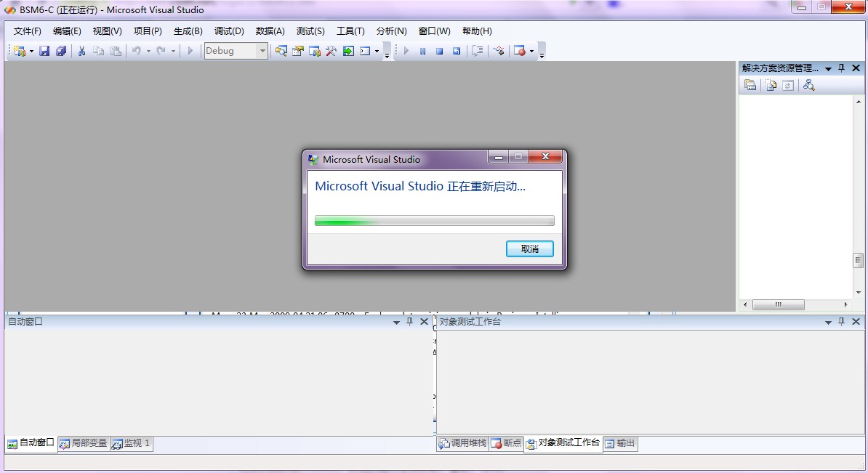Image resolution: width=868 pixels, height=473 pixels.
Task: Click the Break All pause icon
Action: [423, 51]
